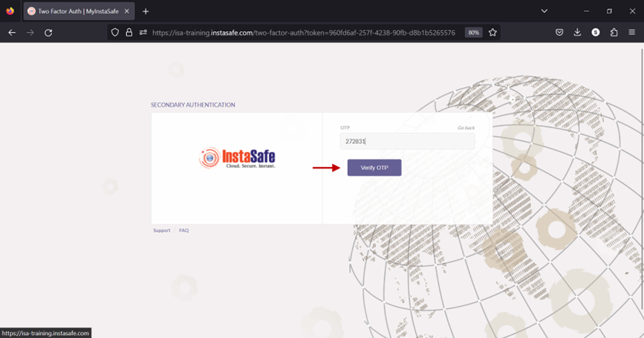Viewport: 644px width, 338px height.
Task: Close the Two Factor Auth tab
Action: pyautogui.click(x=127, y=11)
